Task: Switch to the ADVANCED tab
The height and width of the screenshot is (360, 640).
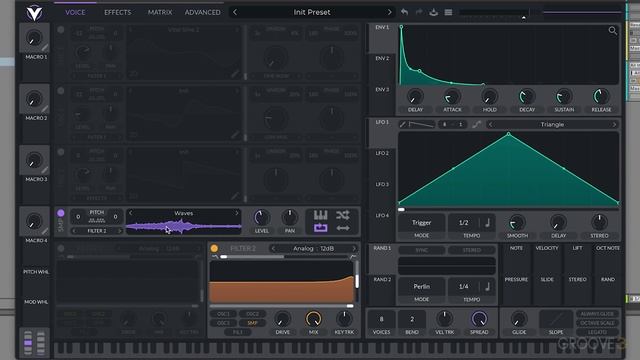Action: (202, 12)
